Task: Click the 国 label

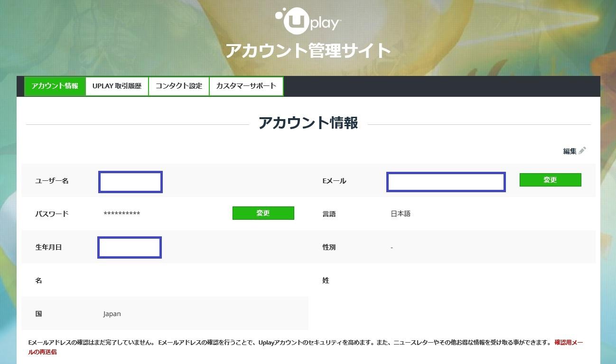Action: (38, 314)
